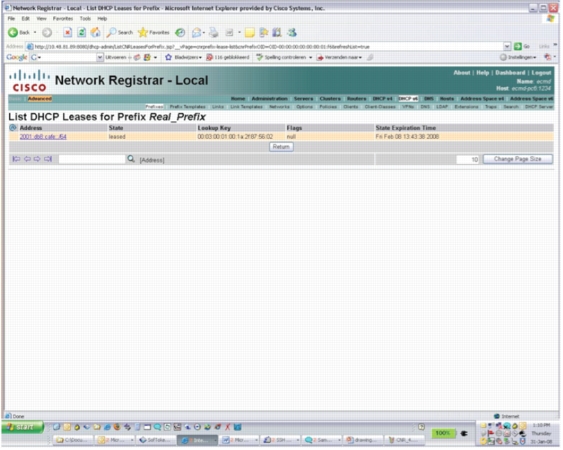Click the Change Page Size button
563x450 pixels.
click(x=517, y=159)
